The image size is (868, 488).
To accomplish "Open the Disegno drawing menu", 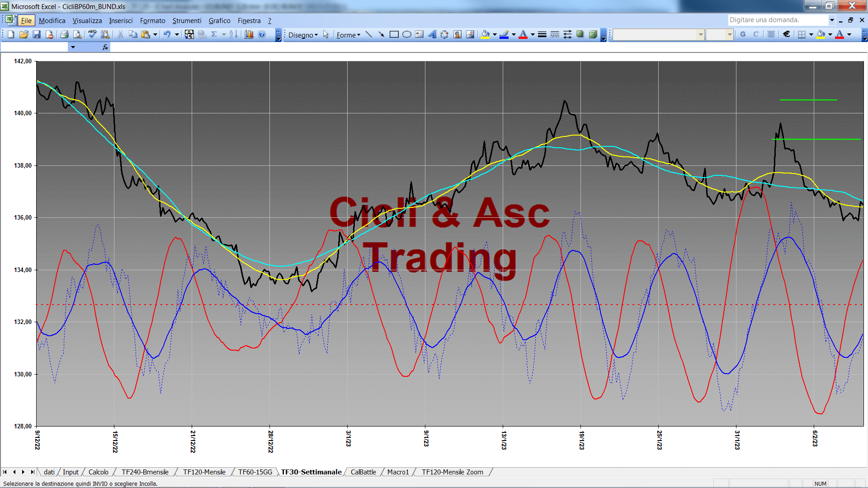I will pyautogui.click(x=303, y=35).
